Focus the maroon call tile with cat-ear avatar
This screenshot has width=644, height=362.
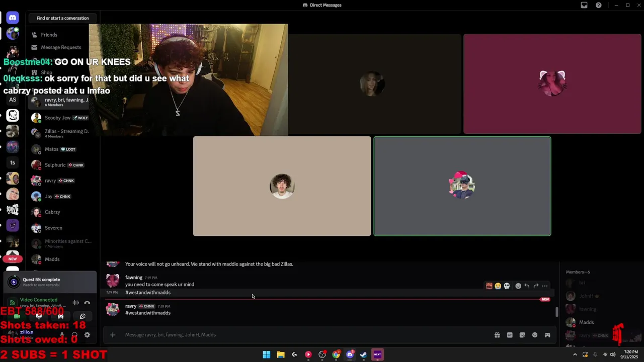(x=552, y=83)
